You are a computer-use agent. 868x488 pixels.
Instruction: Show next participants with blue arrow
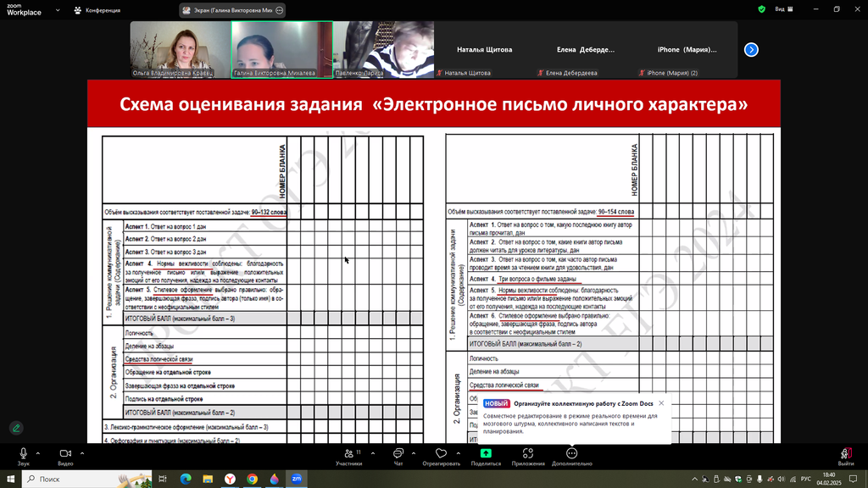coord(751,50)
